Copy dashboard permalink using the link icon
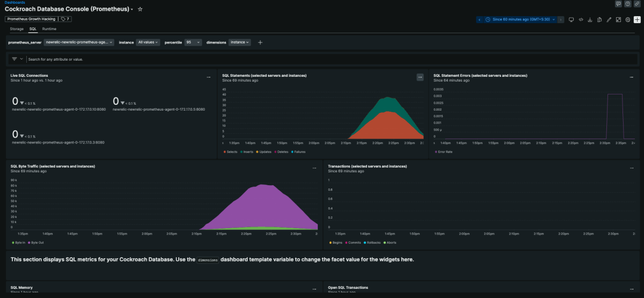Screen dimensions: 644x298 coord(636,4)
